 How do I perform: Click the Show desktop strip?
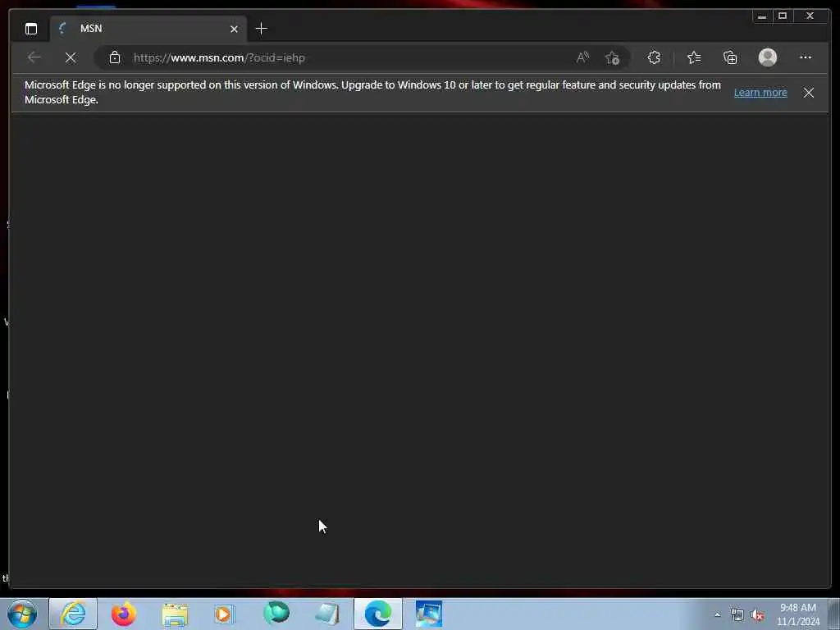tap(833, 614)
